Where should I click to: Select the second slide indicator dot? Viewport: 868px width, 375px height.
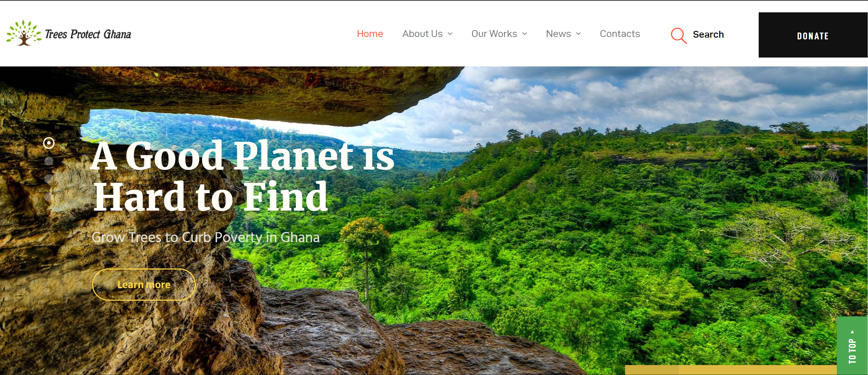pyautogui.click(x=49, y=161)
